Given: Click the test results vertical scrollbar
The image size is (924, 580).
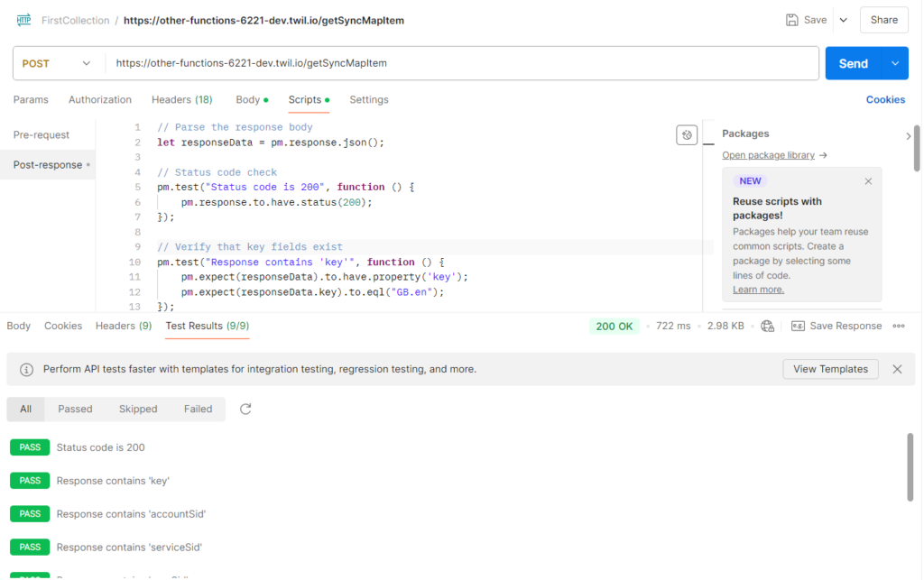Looking at the screenshot, I should click(910, 467).
